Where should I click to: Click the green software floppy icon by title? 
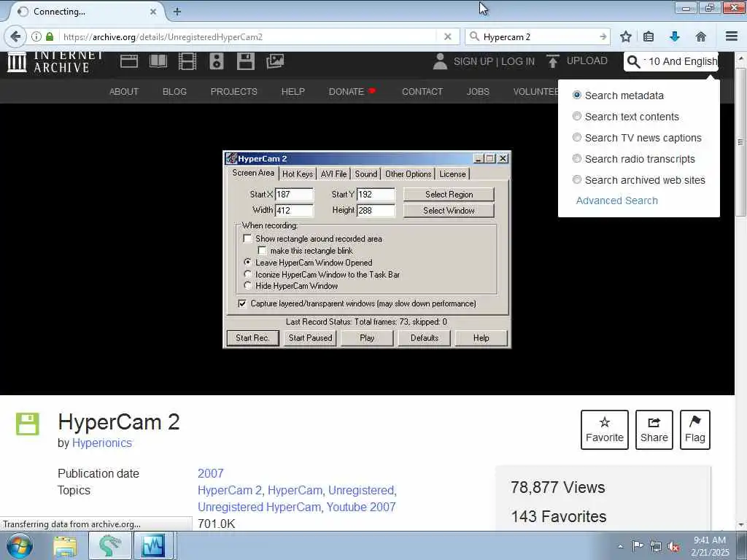click(28, 424)
